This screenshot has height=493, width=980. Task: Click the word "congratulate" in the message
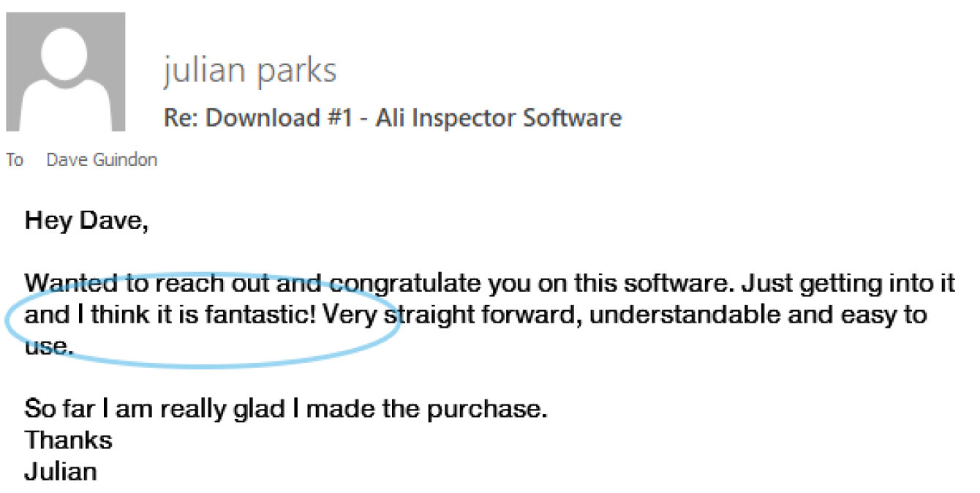(399, 283)
